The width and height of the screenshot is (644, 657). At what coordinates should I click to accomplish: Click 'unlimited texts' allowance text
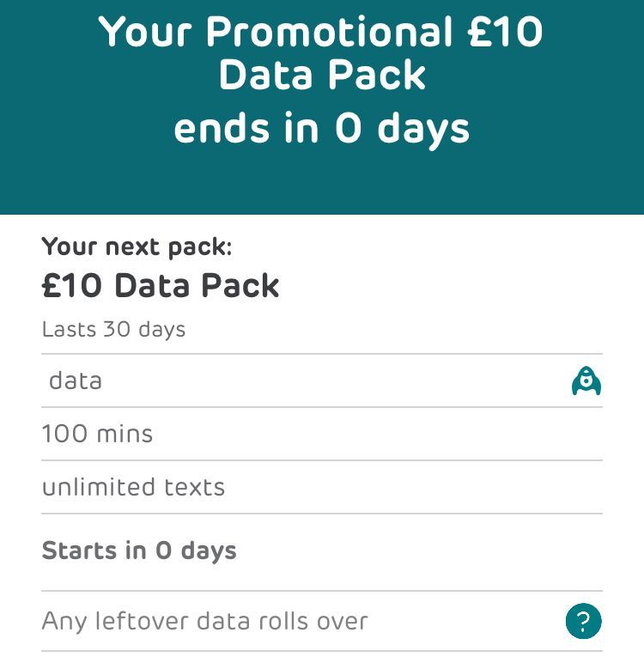pyautogui.click(x=133, y=487)
